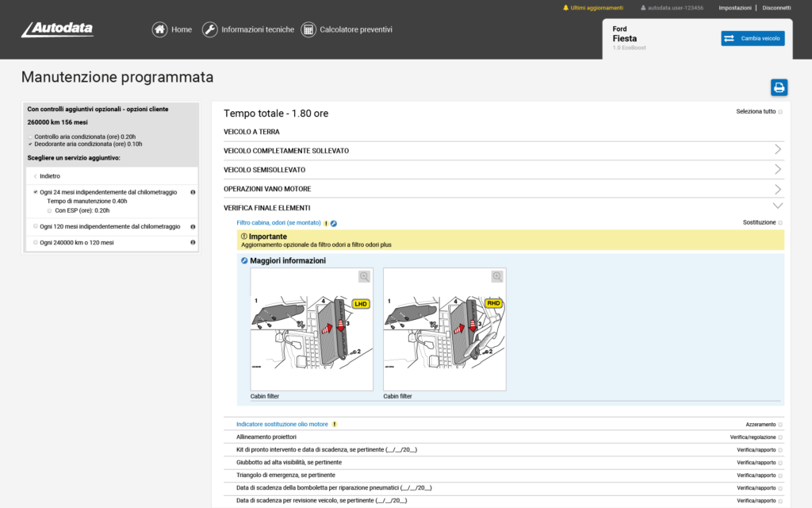Click the LHD cabin filter diagram thumbnail
The width and height of the screenshot is (812, 508).
click(x=312, y=329)
